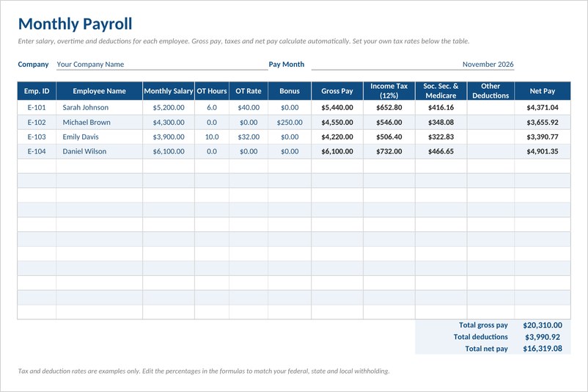Click the Emily Davis name cell

[100, 137]
